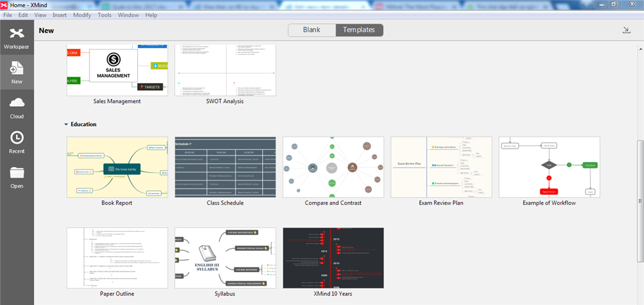644x305 pixels.
Task: Open the Modify menu
Action: coord(82,14)
